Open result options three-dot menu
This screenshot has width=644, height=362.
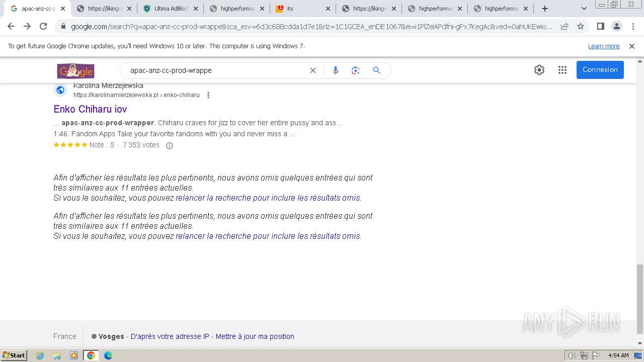pyautogui.click(x=208, y=95)
